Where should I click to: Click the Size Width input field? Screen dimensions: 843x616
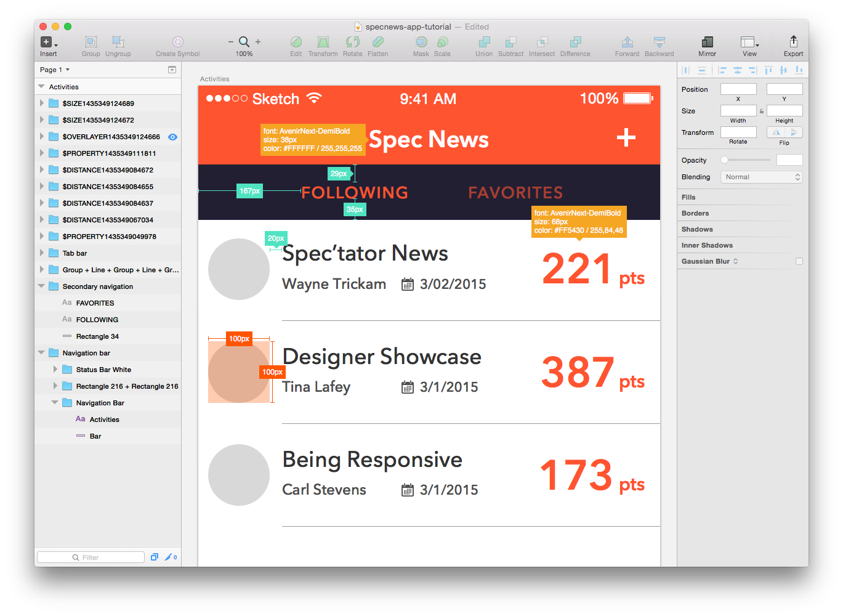point(738,111)
